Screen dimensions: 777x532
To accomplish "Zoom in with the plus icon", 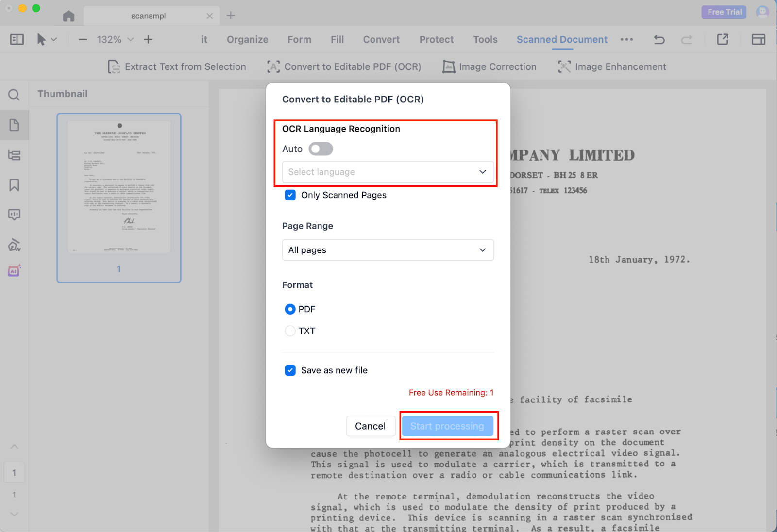I will (x=148, y=40).
